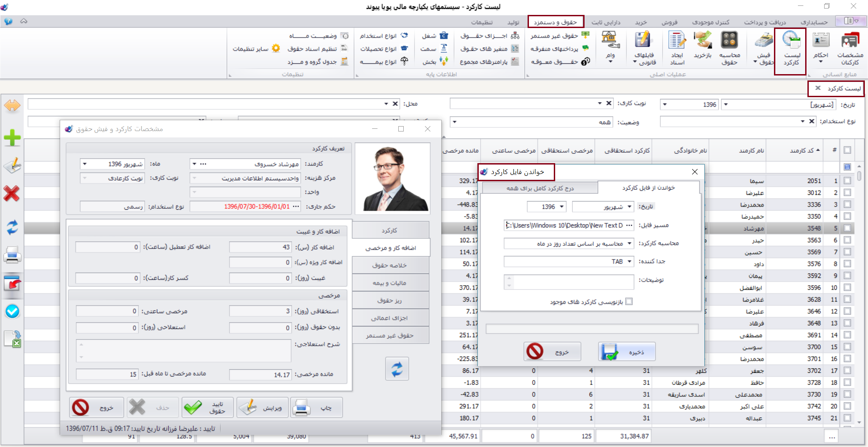This screenshot has width=868, height=447.
Task: Click the احکام ribbon icon
Action: [821, 47]
